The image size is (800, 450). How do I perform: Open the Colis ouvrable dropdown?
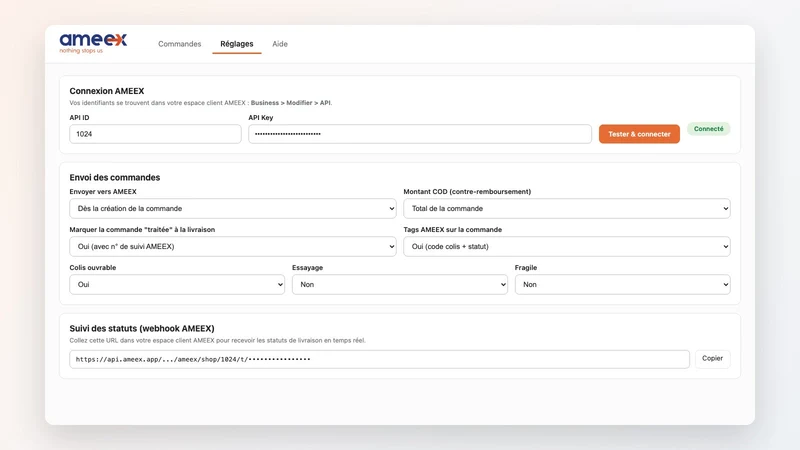[x=177, y=285]
